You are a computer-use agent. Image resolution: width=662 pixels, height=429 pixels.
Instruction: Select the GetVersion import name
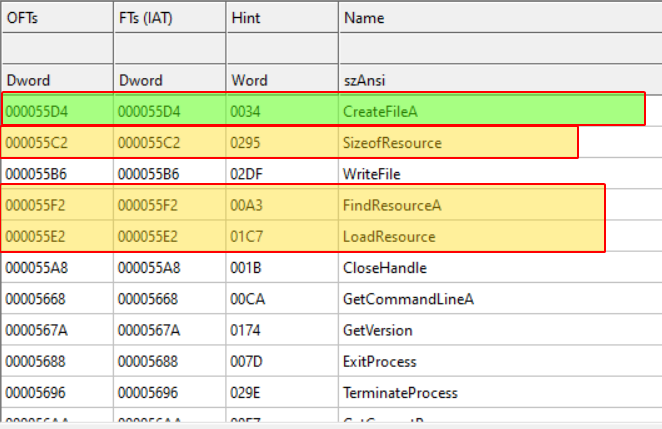377,330
